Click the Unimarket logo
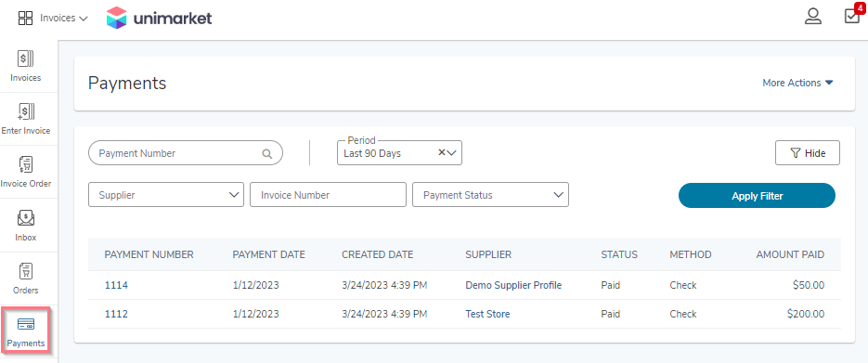The width and height of the screenshot is (868, 363). [160, 19]
